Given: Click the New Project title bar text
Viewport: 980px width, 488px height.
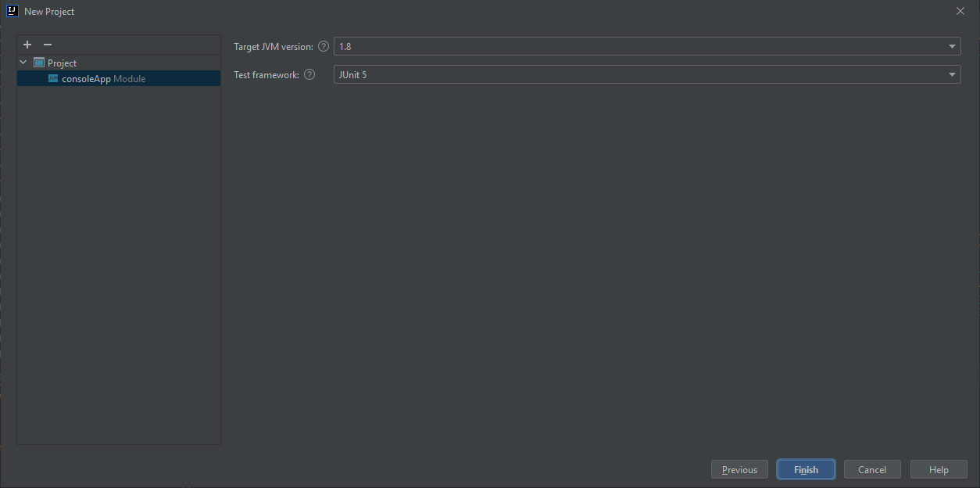Looking at the screenshot, I should coord(49,12).
